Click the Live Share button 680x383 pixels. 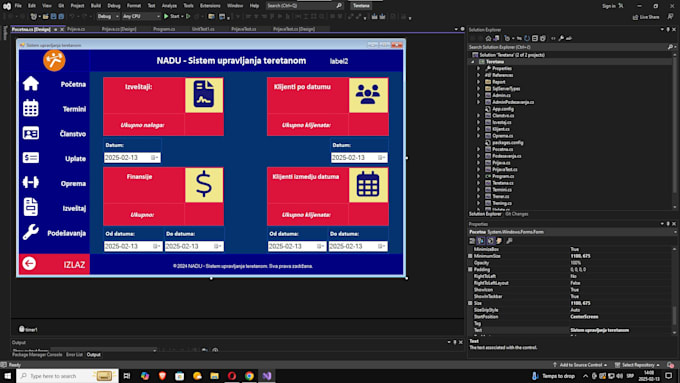coord(646,17)
